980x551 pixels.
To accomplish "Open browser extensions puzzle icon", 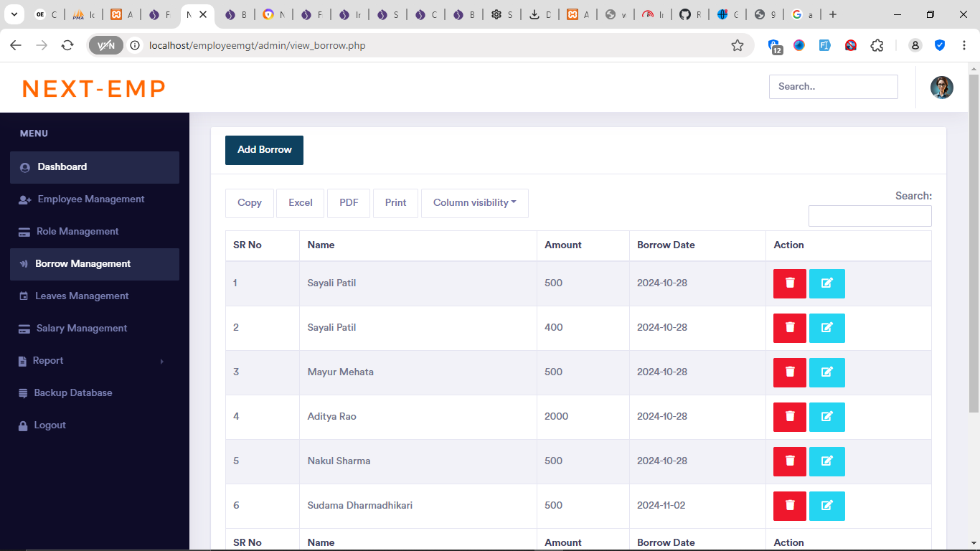I will 876,45.
